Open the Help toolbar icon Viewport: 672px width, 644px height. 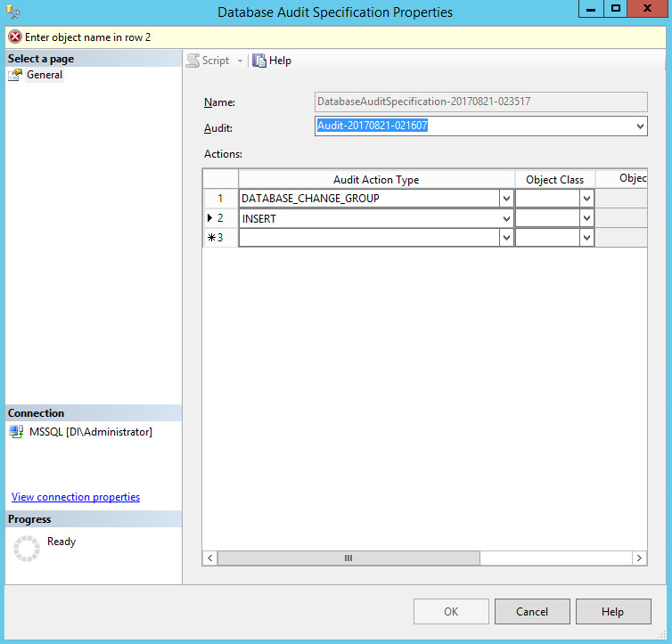coord(259,61)
